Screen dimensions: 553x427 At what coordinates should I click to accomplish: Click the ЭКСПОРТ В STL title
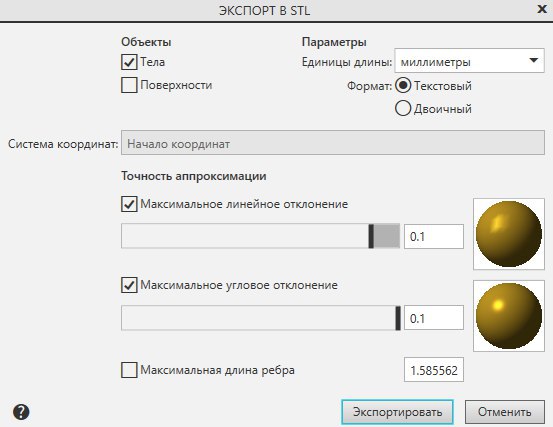pyautogui.click(x=265, y=11)
